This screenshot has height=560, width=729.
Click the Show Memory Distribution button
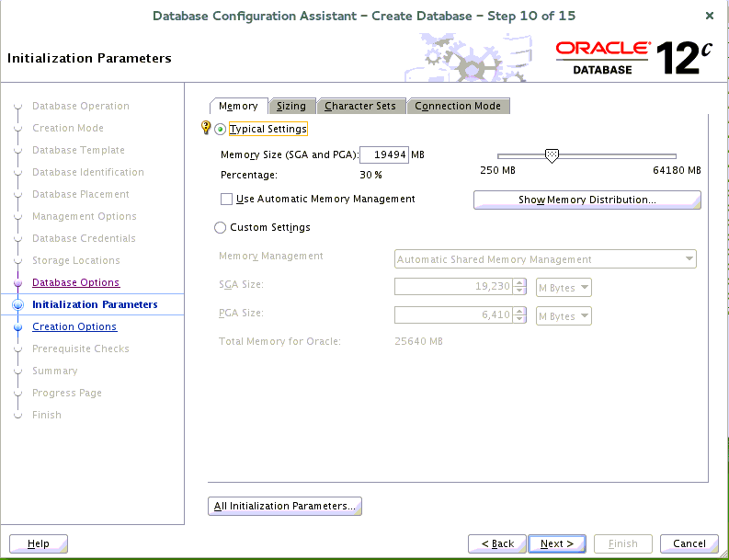click(587, 200)
